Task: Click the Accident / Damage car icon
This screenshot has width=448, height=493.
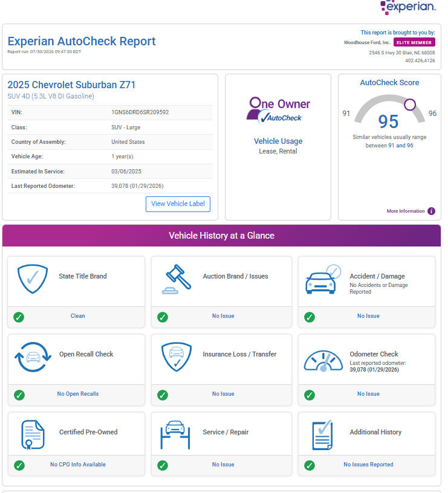Action: 323,279
